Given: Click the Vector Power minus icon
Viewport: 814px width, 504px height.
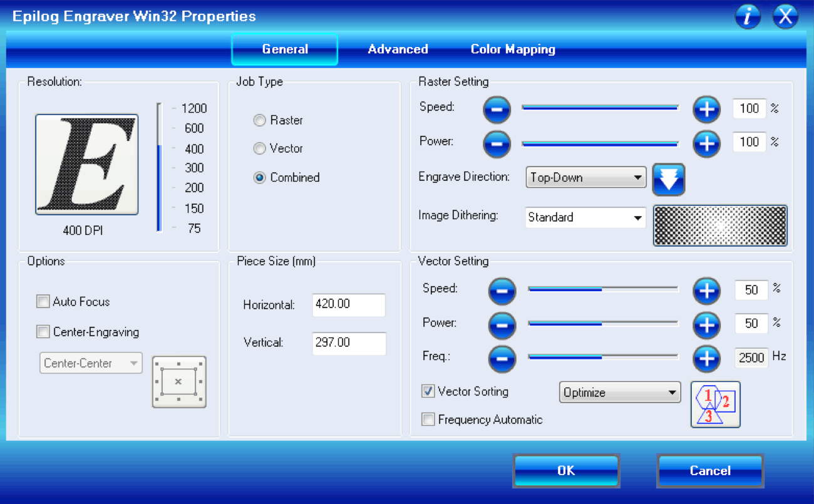Looking at the screenshot, I should [502, 325].
